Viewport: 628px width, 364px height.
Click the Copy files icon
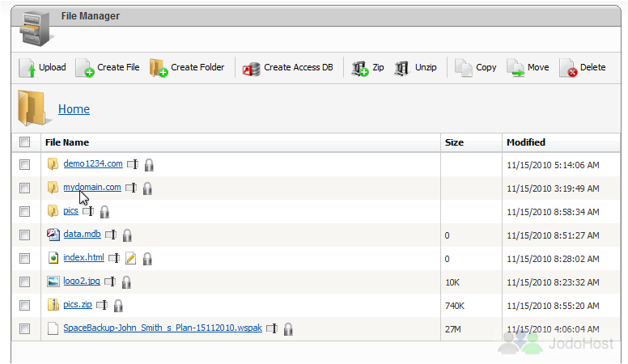[x=464, y=68]
